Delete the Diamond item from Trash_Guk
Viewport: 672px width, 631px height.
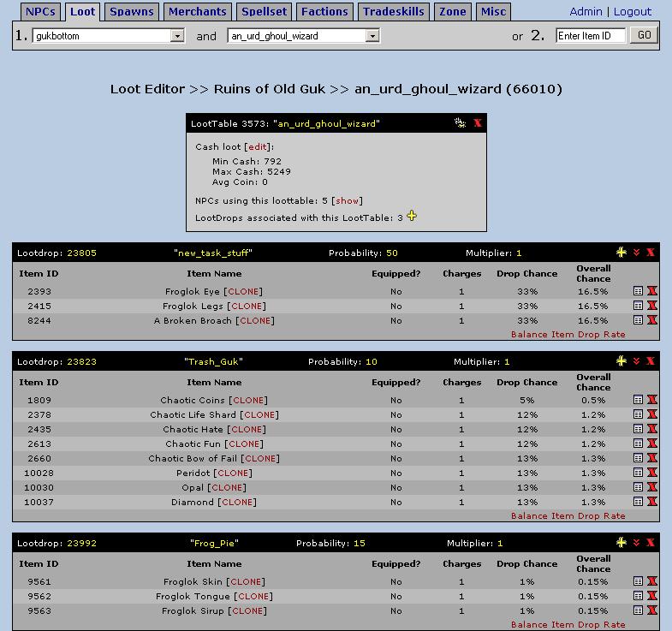point(652,502)
